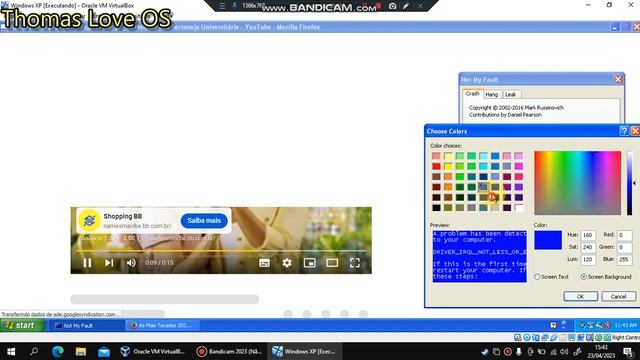The image size is (640, 360).
Task: Pick a hue in the color spectrum box
Action: 578,183
